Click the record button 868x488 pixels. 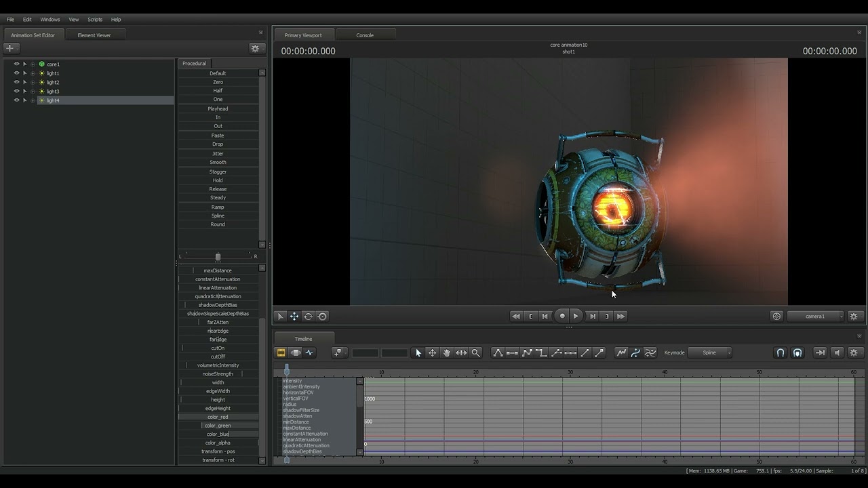click(x=562, y=316)
